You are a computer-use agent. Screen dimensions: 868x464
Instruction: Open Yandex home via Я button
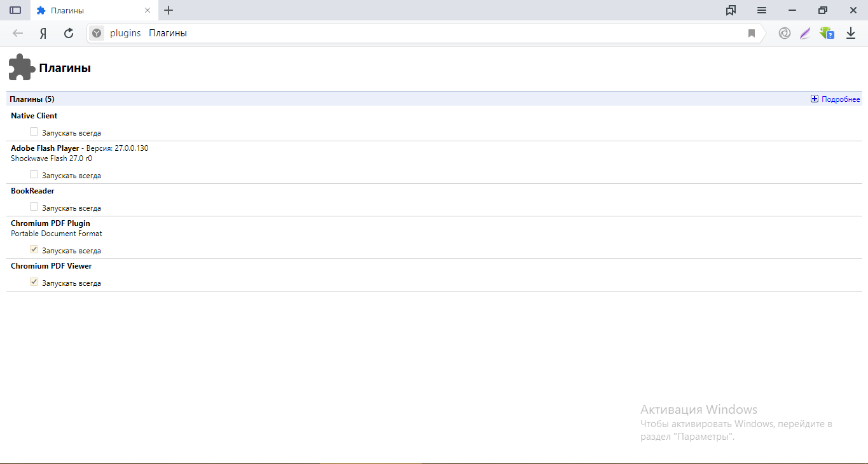click(x=43, y=33)
